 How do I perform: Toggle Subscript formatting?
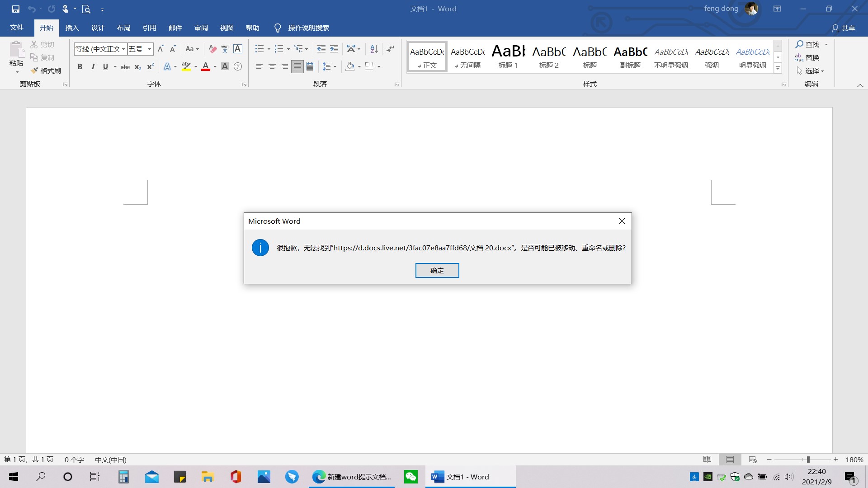point(138,67)
